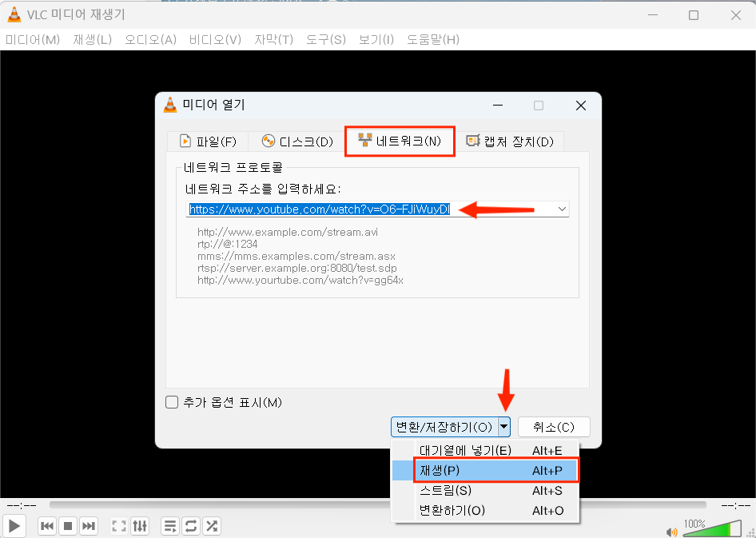The image size is (756, 538).
Task: Click the play button in the playback controls
Action: pyautogui.click(x=14, y=526)
